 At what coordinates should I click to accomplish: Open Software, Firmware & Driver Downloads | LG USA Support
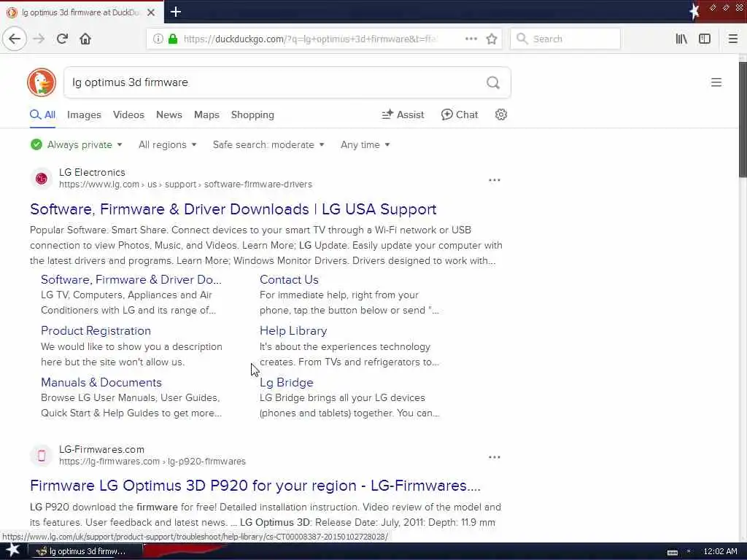[233, 209]
